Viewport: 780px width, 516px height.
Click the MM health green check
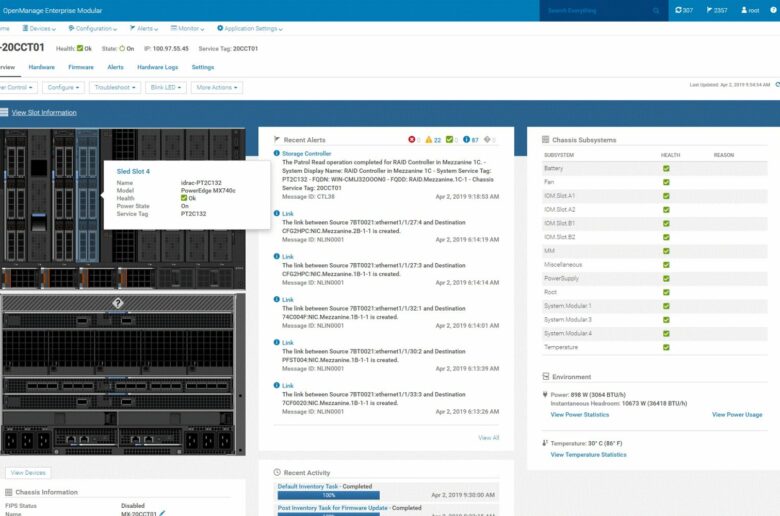pyautogui.click(x=666, y=251)
